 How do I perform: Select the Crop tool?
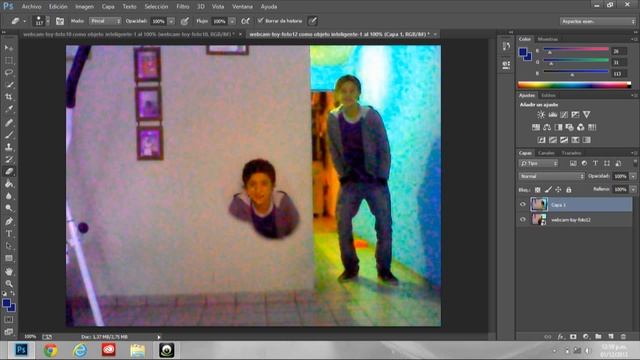click(9, 97)
